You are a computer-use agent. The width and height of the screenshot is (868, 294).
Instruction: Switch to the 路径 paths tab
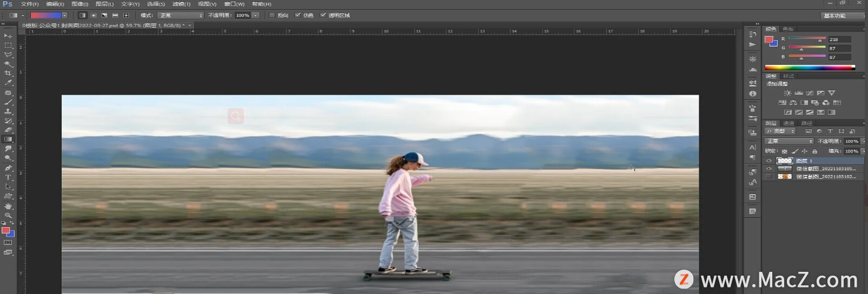(x=806, y=123)
